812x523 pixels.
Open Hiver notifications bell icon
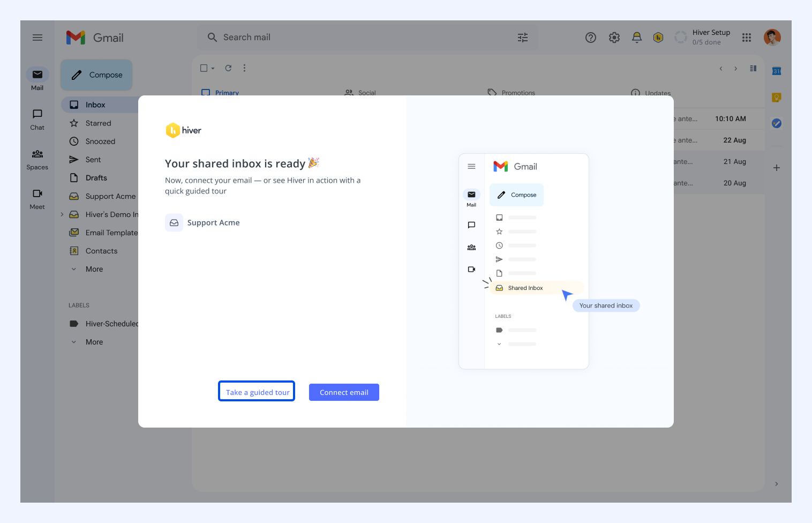tap(637, 38)
